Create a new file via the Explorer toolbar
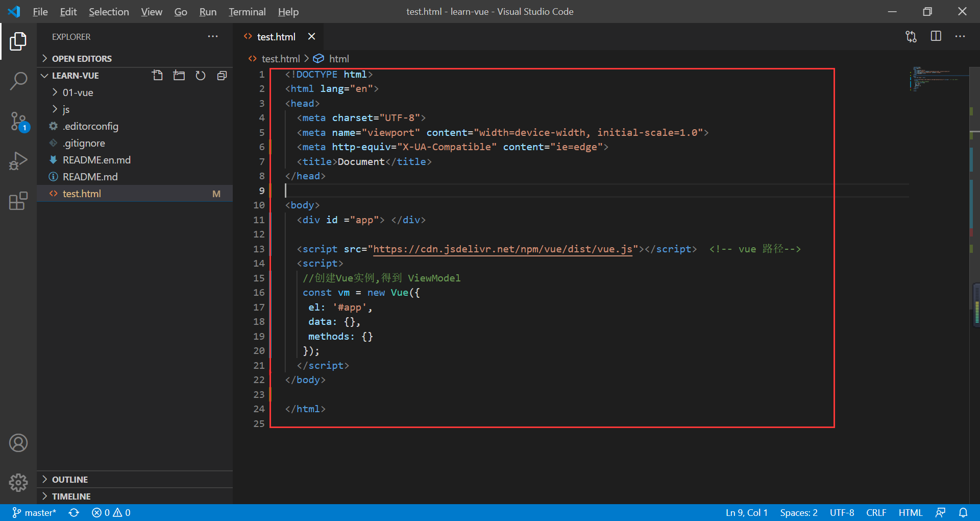The image size is (980, 521). (x=157, y=75)
